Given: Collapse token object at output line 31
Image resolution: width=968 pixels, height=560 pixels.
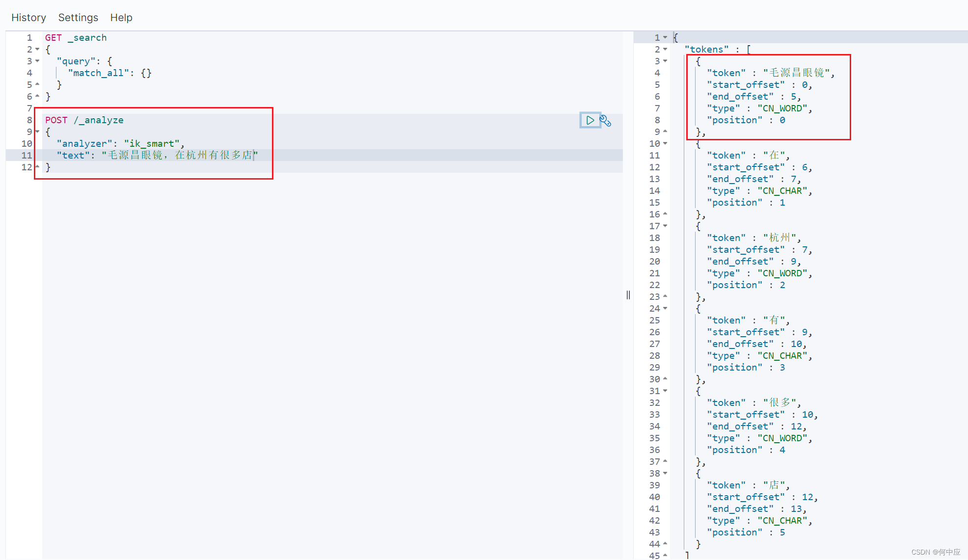Looking at the screenshot, I should coord(665,391).
